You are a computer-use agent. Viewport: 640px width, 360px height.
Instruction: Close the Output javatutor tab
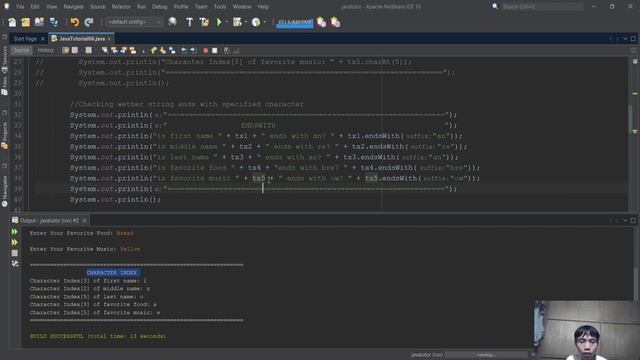84,220
